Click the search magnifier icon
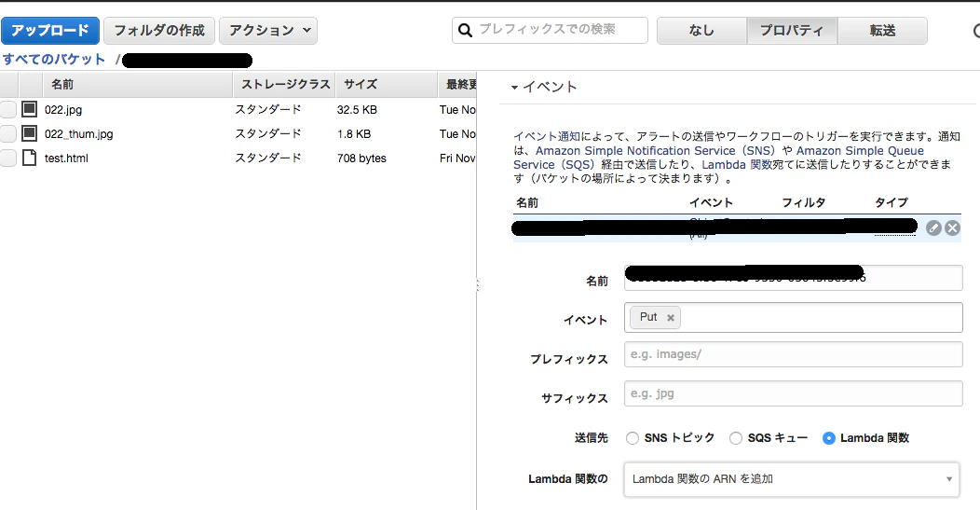Screen dimensions: 980x510 tap(465, 30)
